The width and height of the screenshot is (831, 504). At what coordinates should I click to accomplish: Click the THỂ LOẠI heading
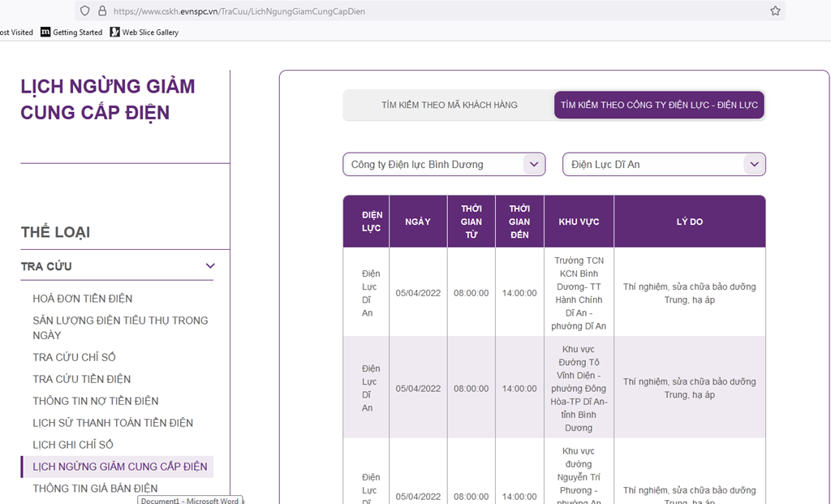pyautogui.click(x=56, y=232)
